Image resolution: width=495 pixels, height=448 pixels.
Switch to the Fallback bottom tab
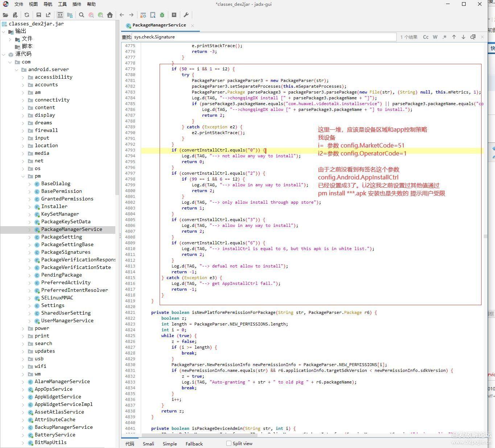194,444
